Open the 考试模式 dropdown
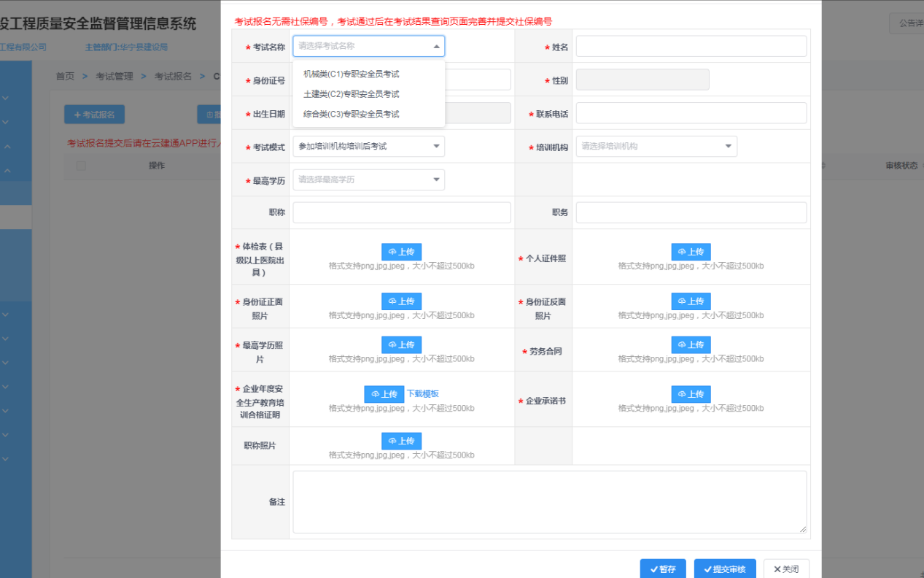This screenshot has width=924, height=578. (368, 147)
